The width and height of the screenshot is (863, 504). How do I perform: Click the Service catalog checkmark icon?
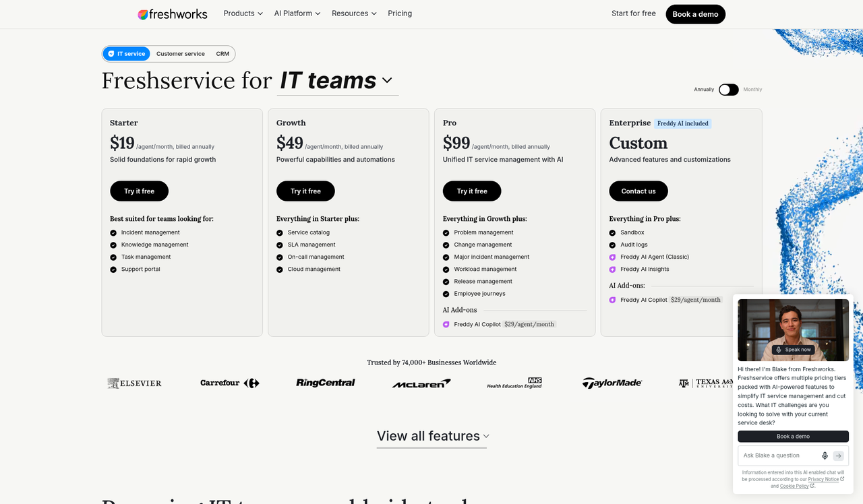[280, 233]
